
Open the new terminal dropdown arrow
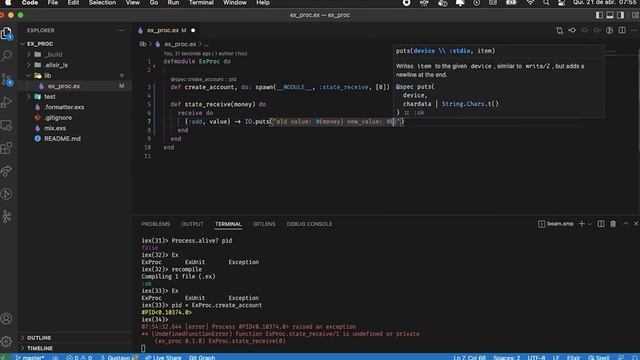click(x=589, y=224)
